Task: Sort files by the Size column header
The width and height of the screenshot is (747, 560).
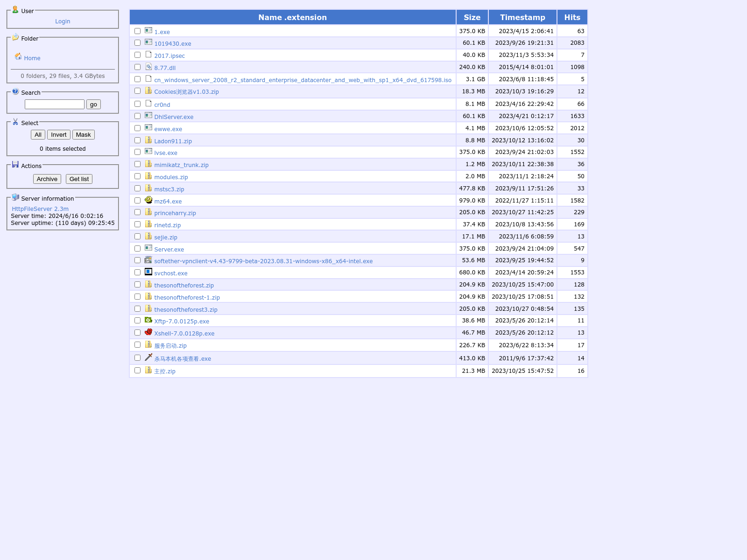Action: click(x=472, y=17)
